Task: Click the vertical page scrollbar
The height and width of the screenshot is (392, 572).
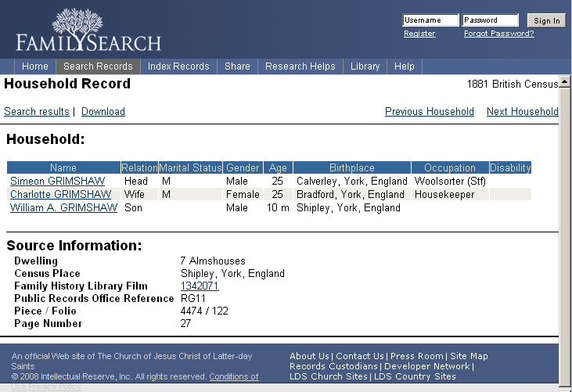Action: (x=565, y=235)
